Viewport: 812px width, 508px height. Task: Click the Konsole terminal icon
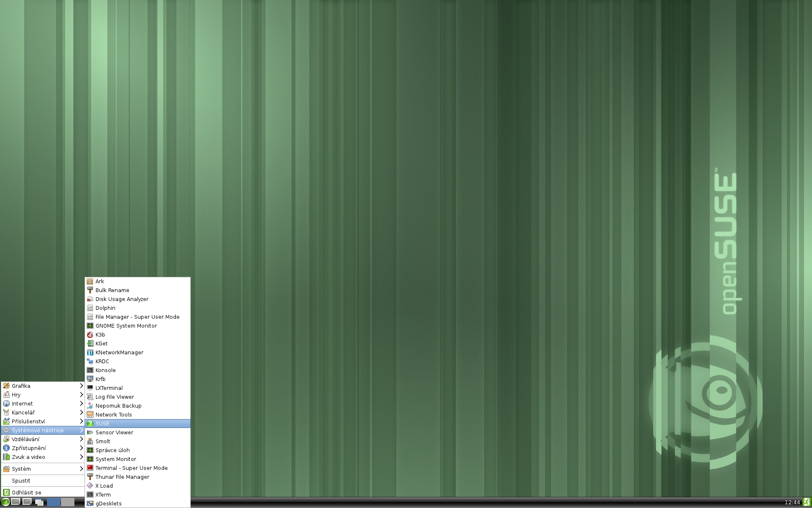(x=90, y=370)
